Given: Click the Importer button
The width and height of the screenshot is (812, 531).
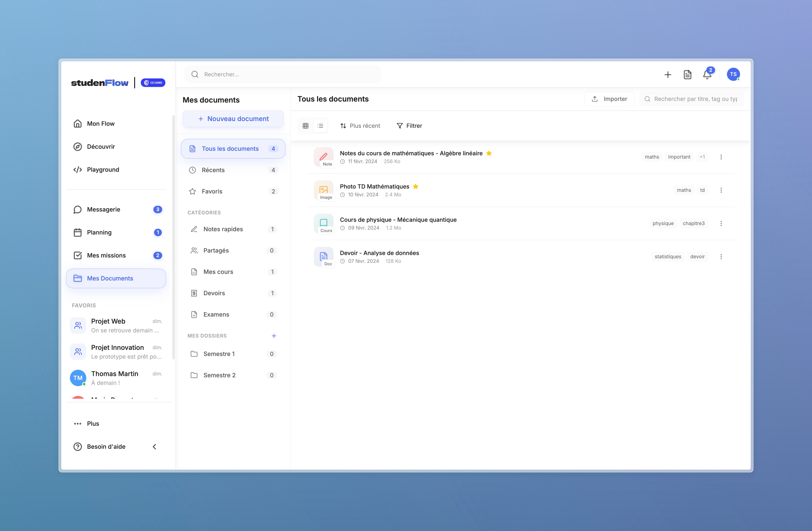Looking at the screenshot, I should pos(609,99).
